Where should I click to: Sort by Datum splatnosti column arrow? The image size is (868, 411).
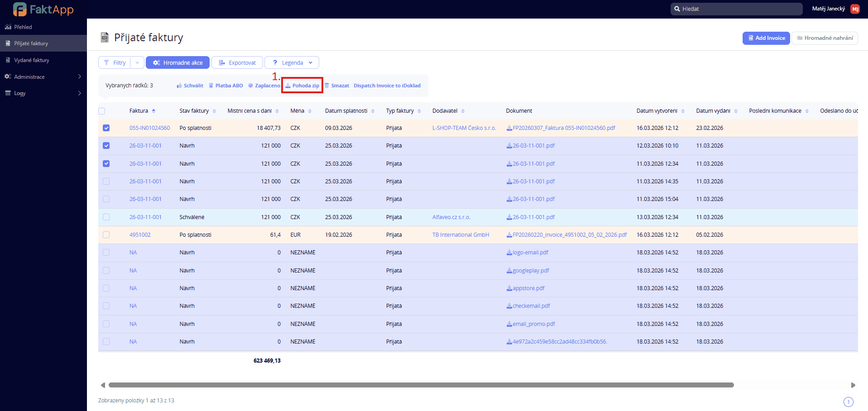pyautogui.click(x=373, y=111)
